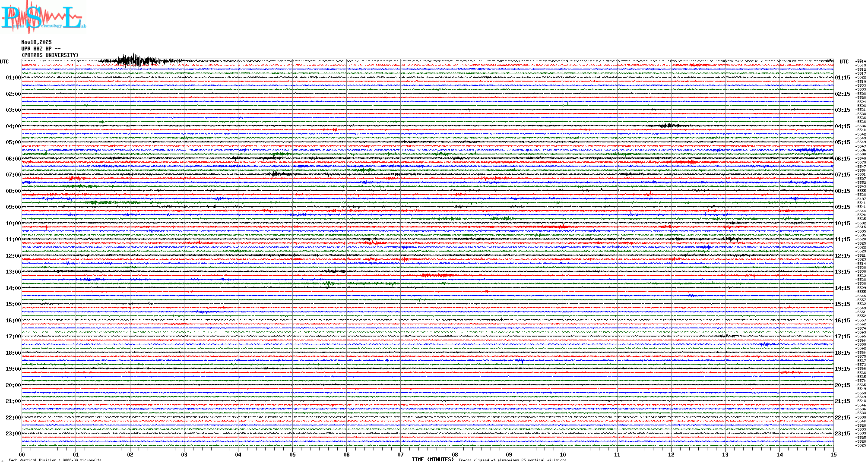
Task: Select the 18:00 hour label
Action: [13, 353]
